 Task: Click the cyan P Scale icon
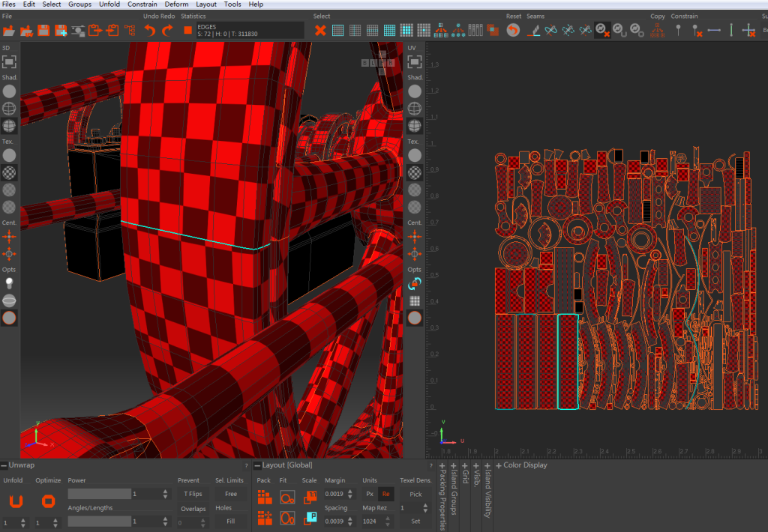pyautogui.click(x=310, y=518)
